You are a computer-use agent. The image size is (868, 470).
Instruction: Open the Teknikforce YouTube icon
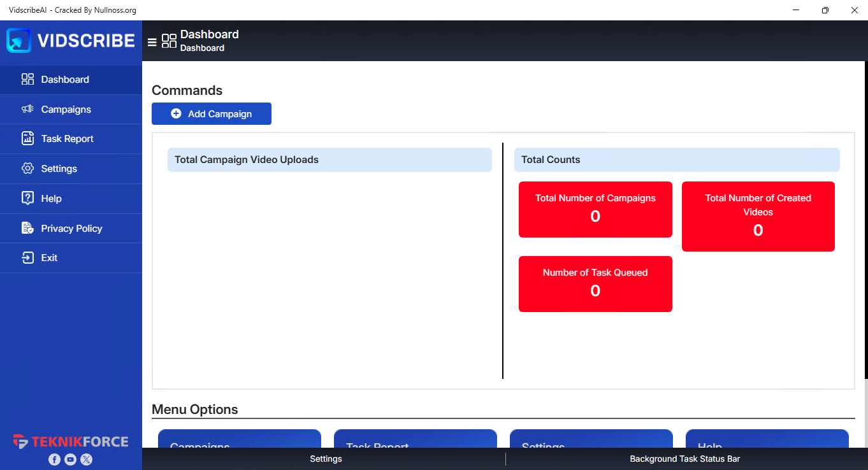pyautogui.click(x=70, y=459)
